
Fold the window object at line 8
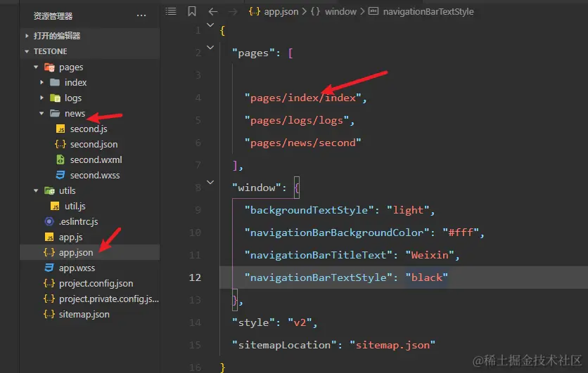(x=210, y=183)
